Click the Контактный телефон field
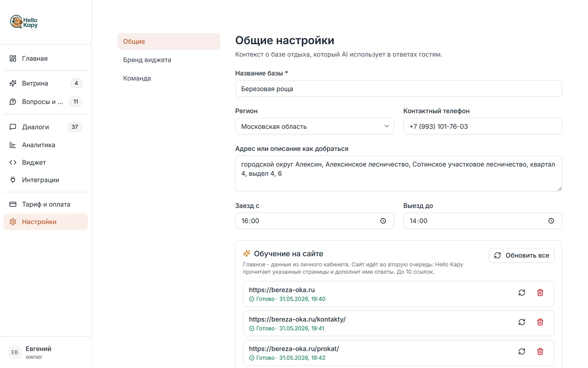The image size is (588, 368). tap(483, 126)
